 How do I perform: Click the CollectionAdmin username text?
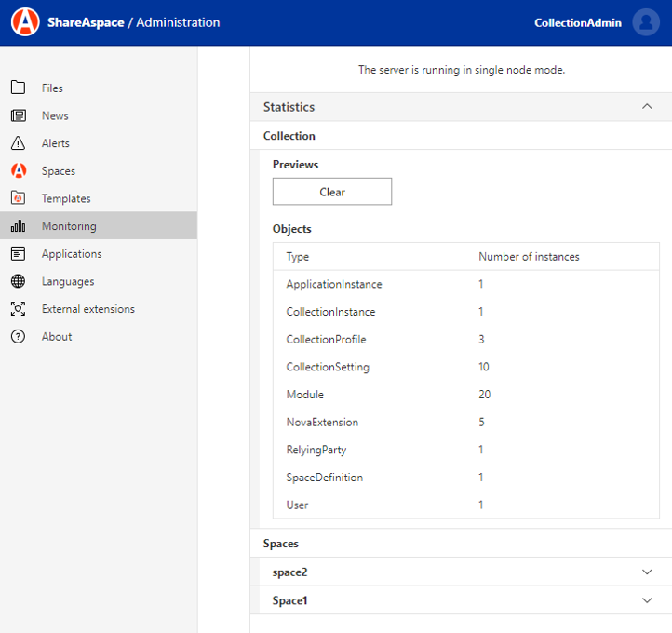coord(577,23)
